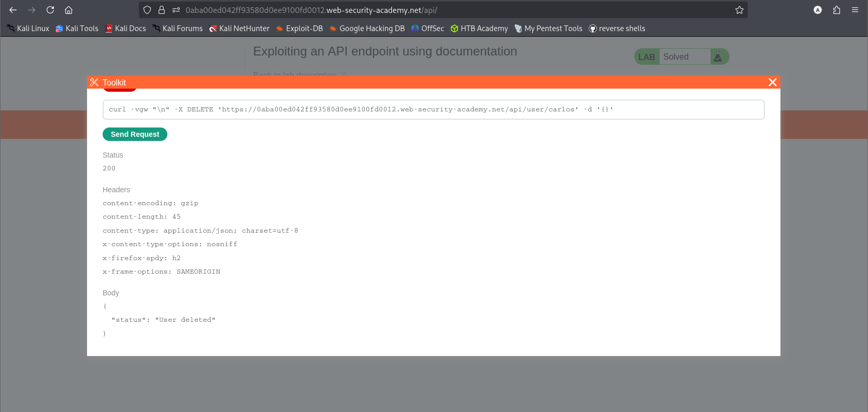Viewport: 868px width, 412px height.
Task: Open the My Pentest Tools bookmark
Action: pos(548,29)
